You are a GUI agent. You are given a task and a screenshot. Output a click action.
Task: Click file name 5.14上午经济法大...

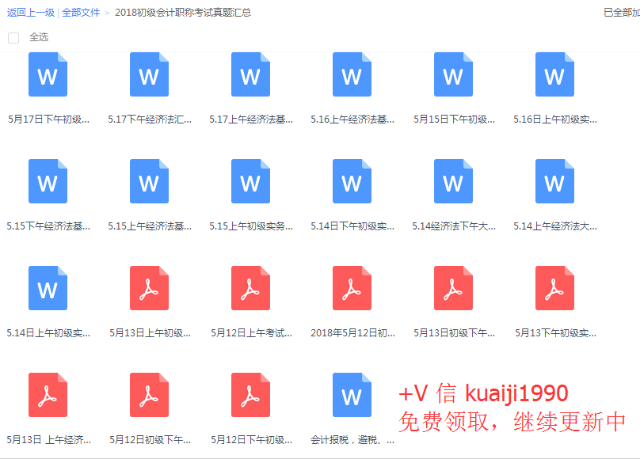555,226
